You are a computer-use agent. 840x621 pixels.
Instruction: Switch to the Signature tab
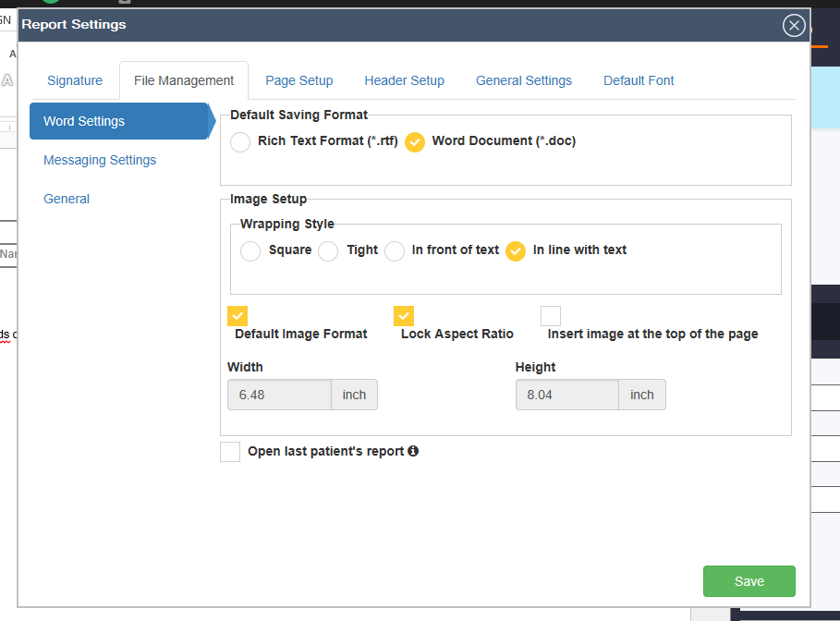pyautogui.click(x=75, y=80)
